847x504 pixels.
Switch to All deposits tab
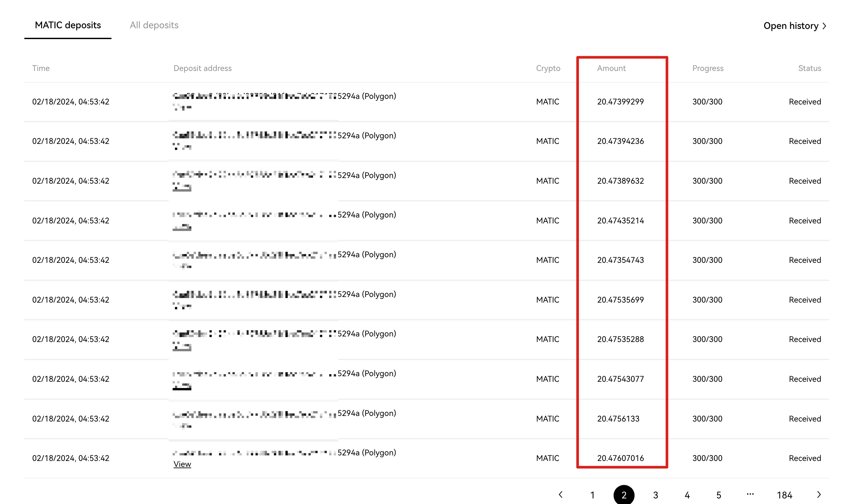(154, 25)
